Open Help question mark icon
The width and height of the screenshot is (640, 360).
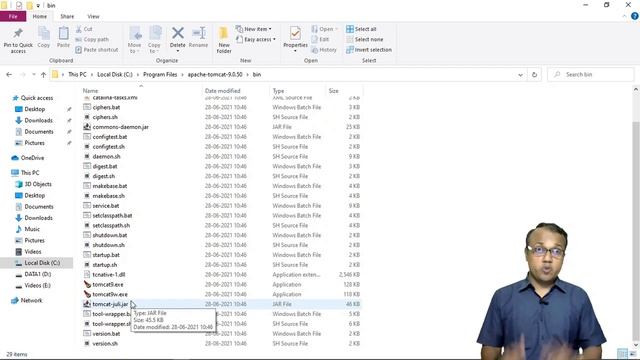coord(635,16)
